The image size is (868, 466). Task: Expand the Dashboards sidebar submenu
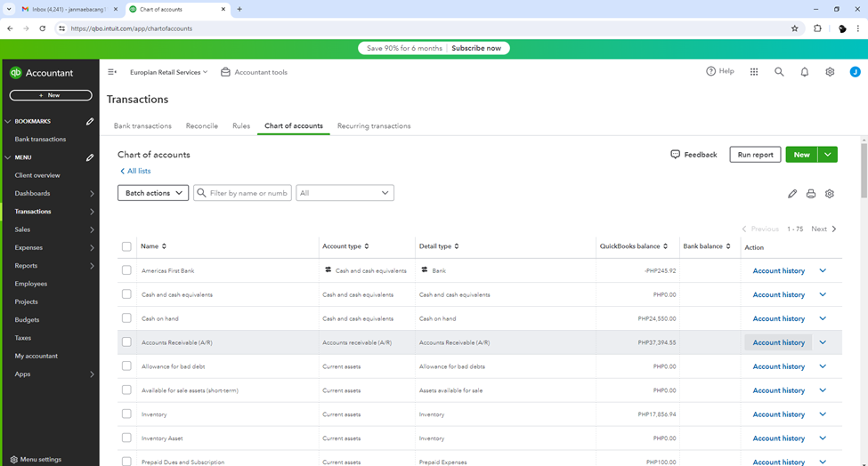click(92, 194)
